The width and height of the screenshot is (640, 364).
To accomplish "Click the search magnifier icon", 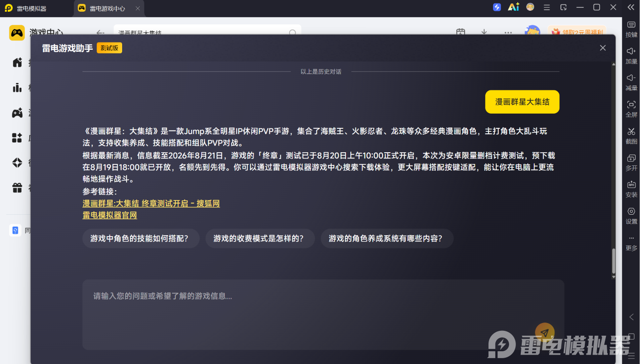I will 293,33.
